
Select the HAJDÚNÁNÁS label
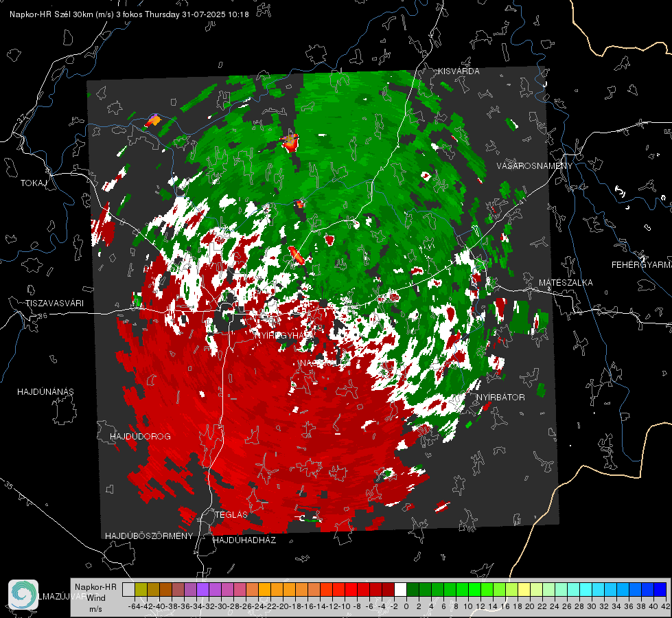tap(45, 392)
